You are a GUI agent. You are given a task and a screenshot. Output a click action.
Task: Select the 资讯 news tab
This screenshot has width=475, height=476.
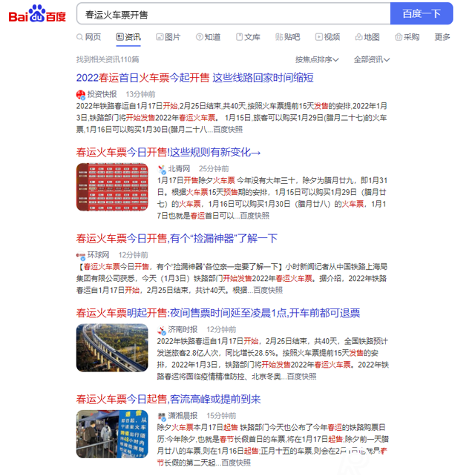pyautogui.click(x=128, y=37)
